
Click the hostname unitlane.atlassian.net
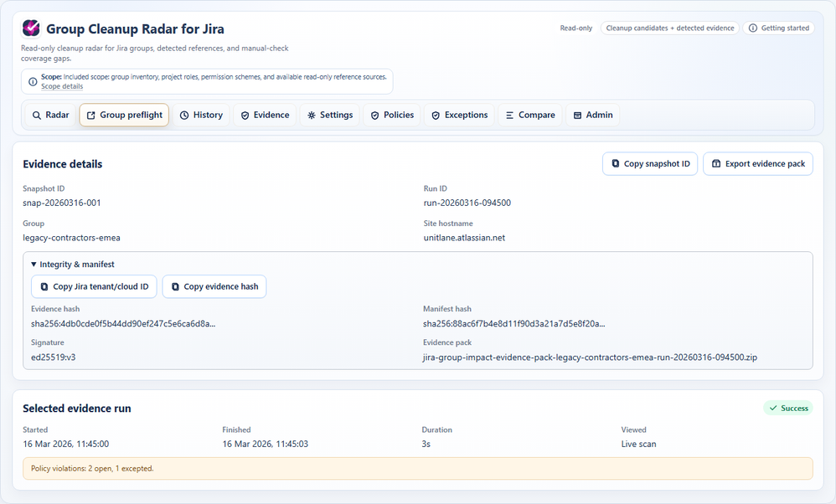(x=464, y=238)
